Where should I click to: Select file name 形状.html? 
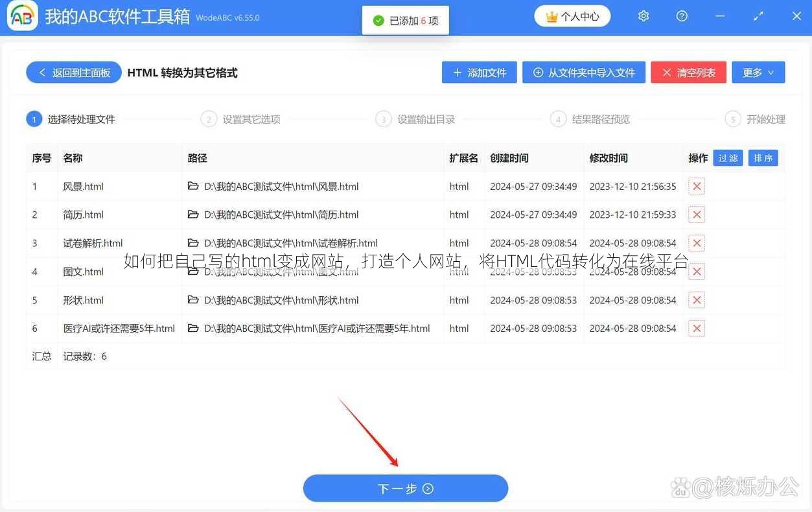(84, 300)
